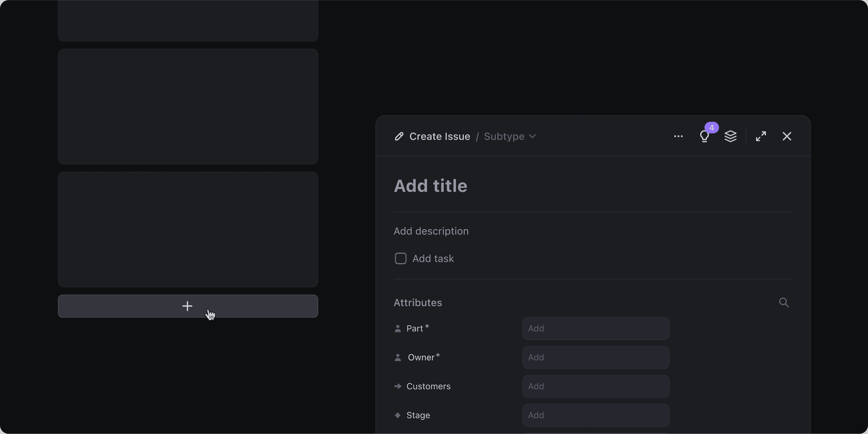Click the lightbulb suggestions icon

(x=704, y=137)
